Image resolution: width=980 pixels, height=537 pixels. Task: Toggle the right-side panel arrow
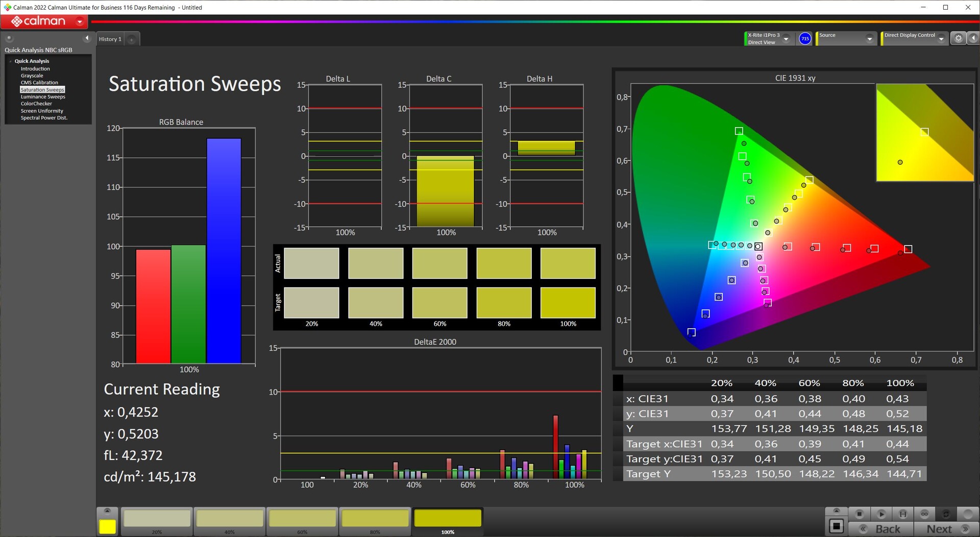pos(973,38)
